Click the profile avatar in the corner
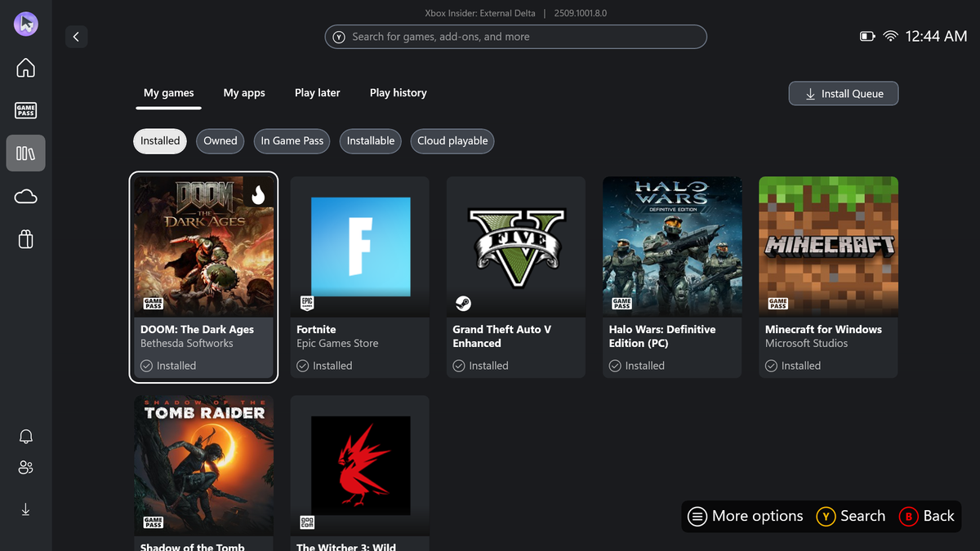The image size is (980, 551). 25,23
